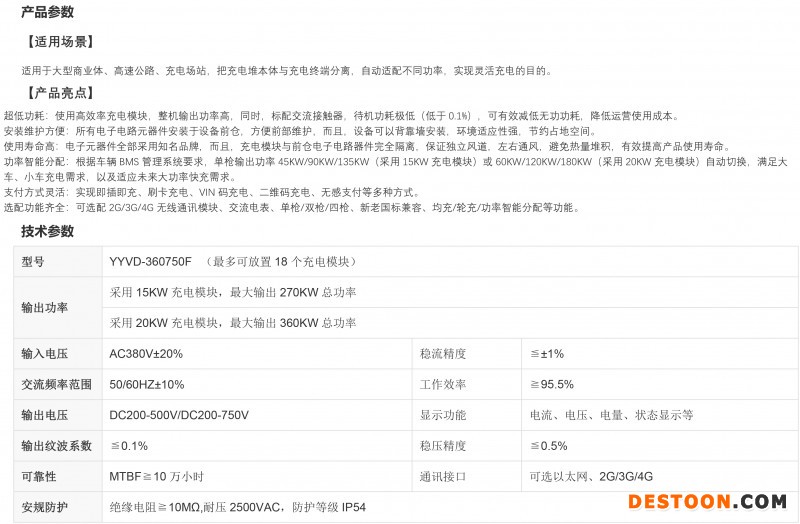Click the 产品参数 heading

tap(47, 12)
